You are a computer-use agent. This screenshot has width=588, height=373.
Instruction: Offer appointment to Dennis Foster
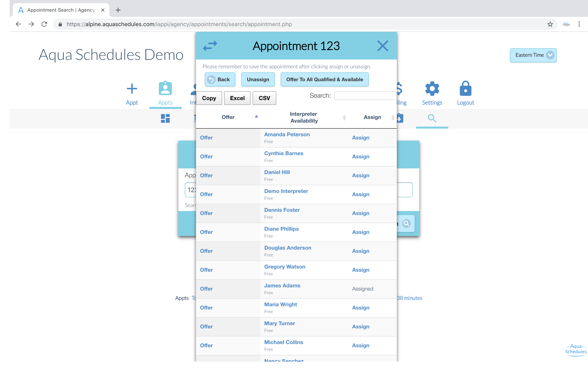click(x=206, y=213)
